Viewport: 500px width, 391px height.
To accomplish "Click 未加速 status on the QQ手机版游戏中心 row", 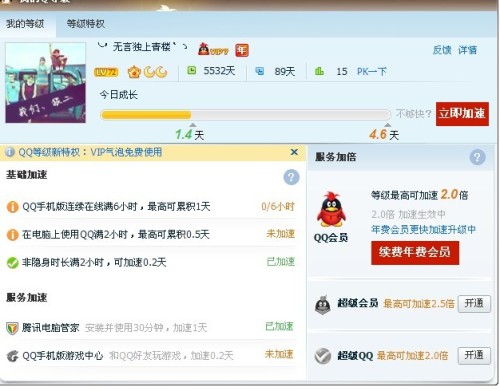I will click(279, 354).
